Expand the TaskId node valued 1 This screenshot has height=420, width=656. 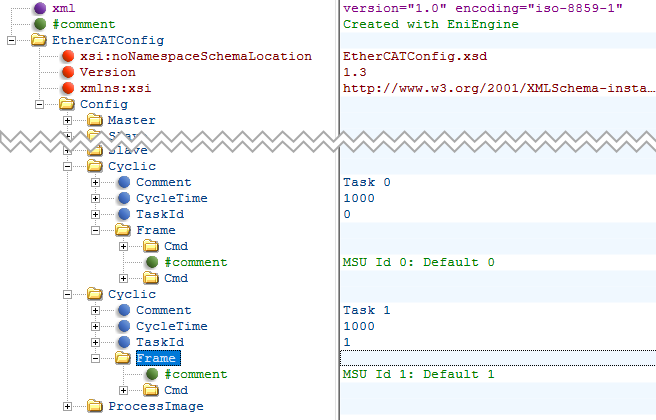click(x=95, y=342)
